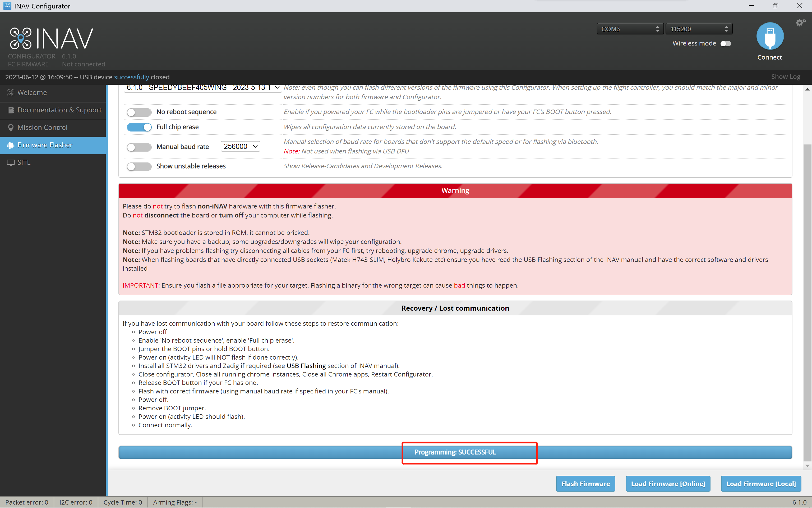Click the No reboot sequence label
The image size is (812, 508).
(x=187, y=112)
